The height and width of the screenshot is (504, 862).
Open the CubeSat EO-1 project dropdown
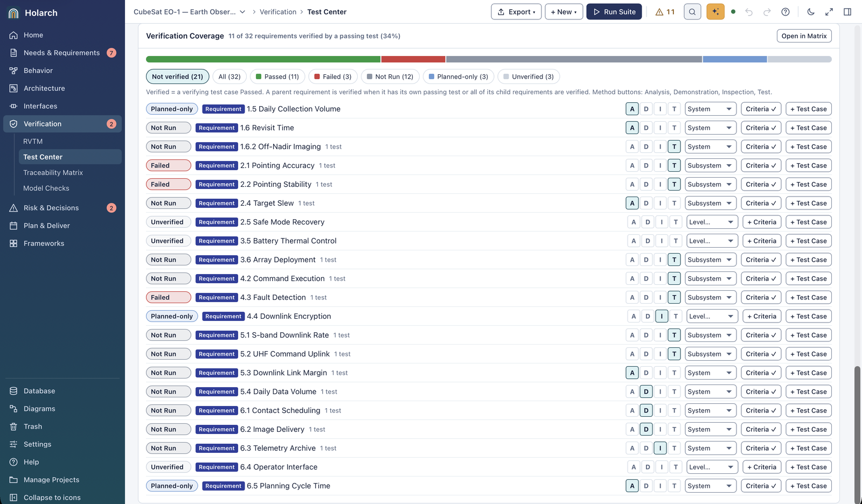(x=190, y=12)
